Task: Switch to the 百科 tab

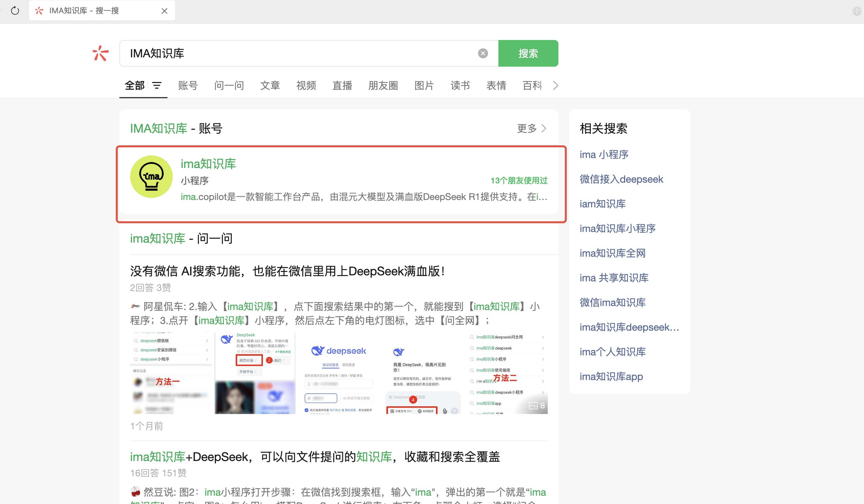Action: 532,85
